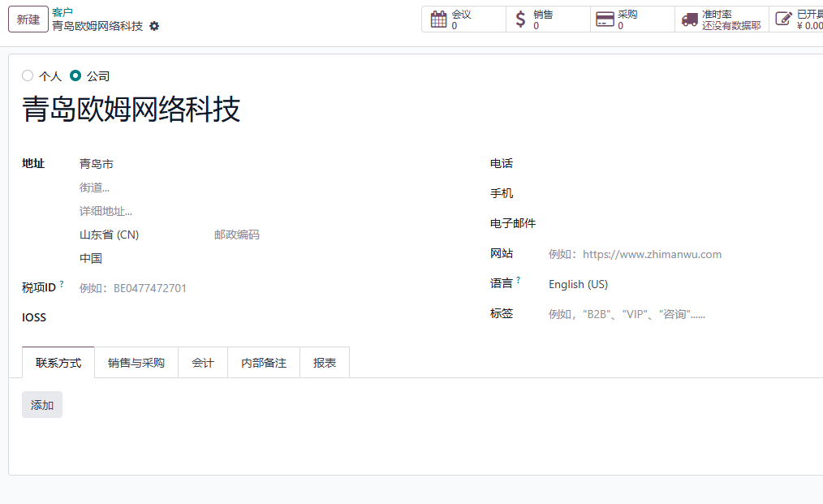Switch to the 内部备注 tab
This screenshot has width=823, height=504.
[264, 363]
